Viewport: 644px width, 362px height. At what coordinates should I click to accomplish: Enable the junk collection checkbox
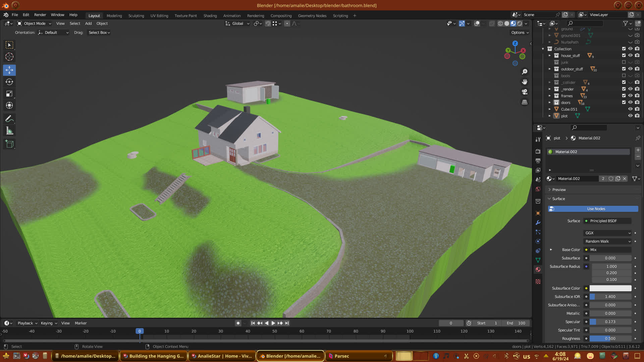pyautogui.click(x=624, y=62)
